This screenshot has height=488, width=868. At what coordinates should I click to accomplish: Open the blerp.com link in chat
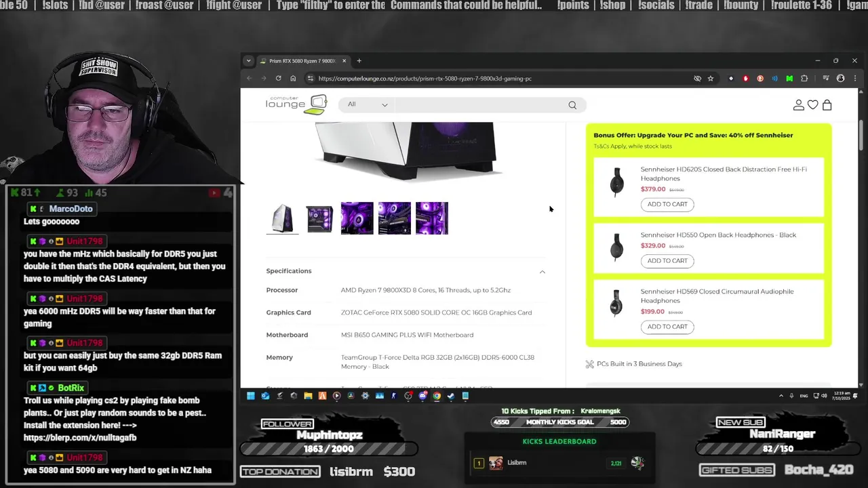pos(80,438)
